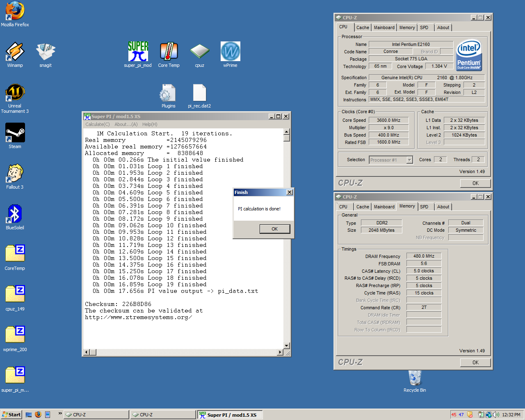Click the Firefox quick launch icon in taskbar
The width and height of the screenshot is (525, 420).
[x=38, y=415]
